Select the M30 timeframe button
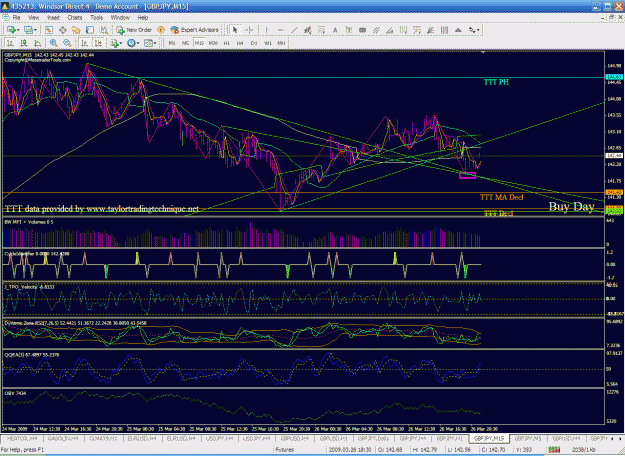 pos(213,43)
